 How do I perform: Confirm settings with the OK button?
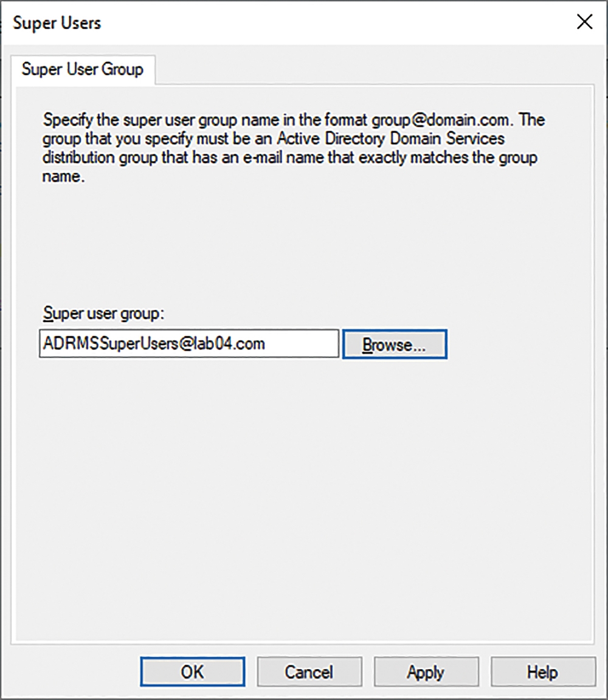click(x=193, y=671)
